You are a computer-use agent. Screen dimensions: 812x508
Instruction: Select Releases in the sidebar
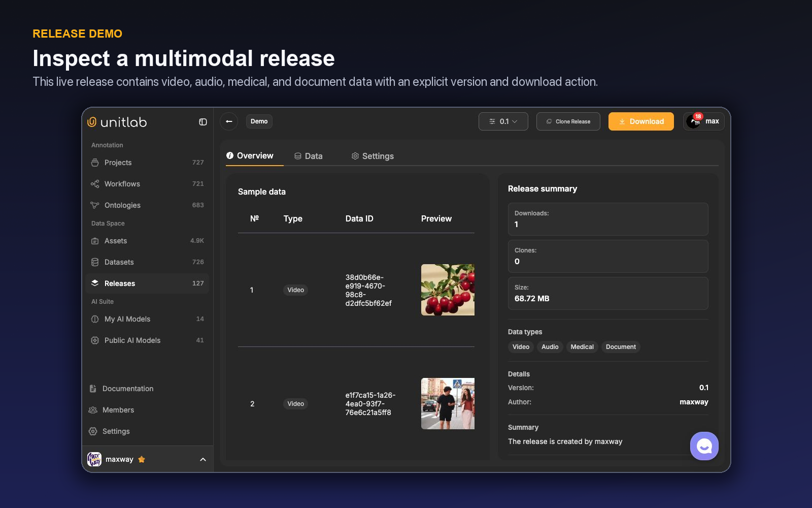point(148,283)
